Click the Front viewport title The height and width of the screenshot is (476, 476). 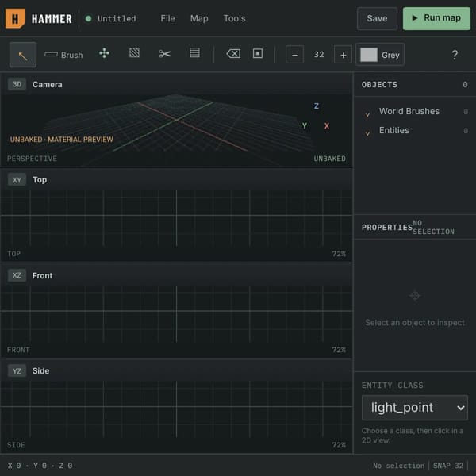[x=43, y=275]
